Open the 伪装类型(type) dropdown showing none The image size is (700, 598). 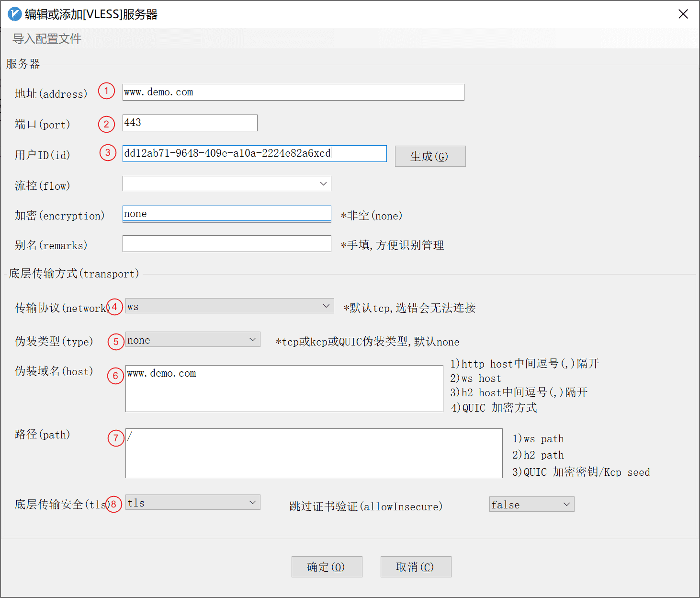pyautogui.click(x=192, y=339)
